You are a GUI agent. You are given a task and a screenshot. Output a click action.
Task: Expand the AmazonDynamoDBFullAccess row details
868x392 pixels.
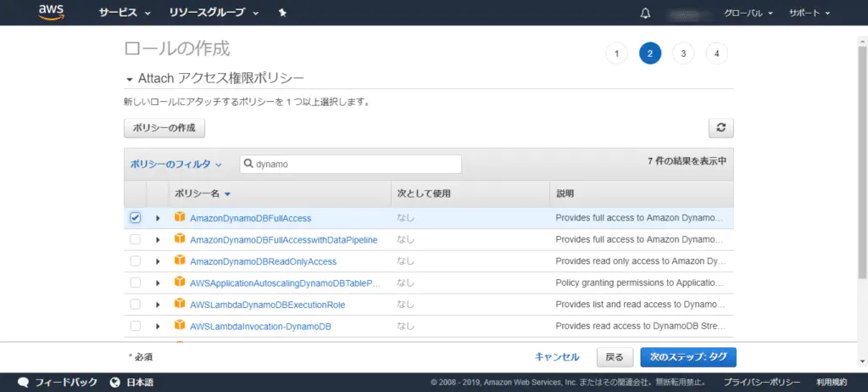(158, 218)
